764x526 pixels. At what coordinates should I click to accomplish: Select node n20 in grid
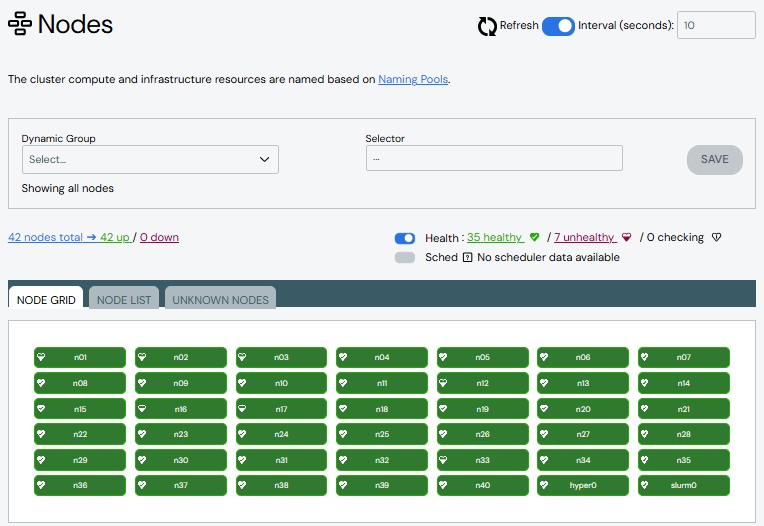583,409
